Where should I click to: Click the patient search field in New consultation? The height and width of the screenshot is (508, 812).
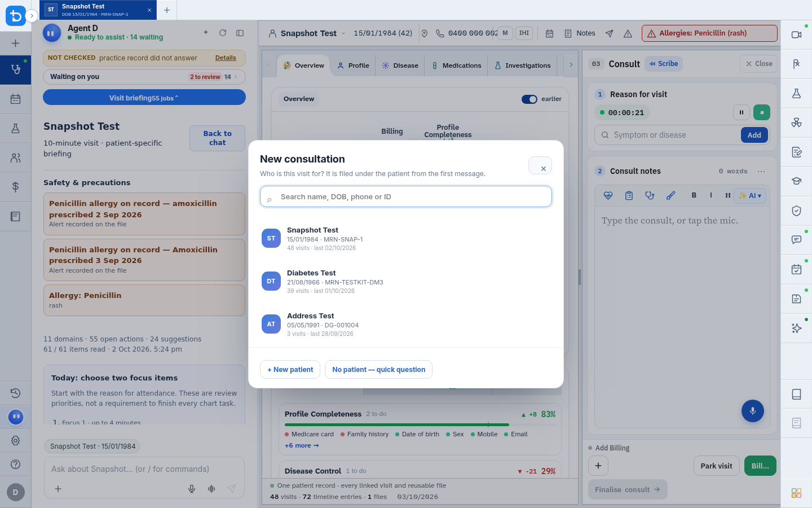pos(406,196)
